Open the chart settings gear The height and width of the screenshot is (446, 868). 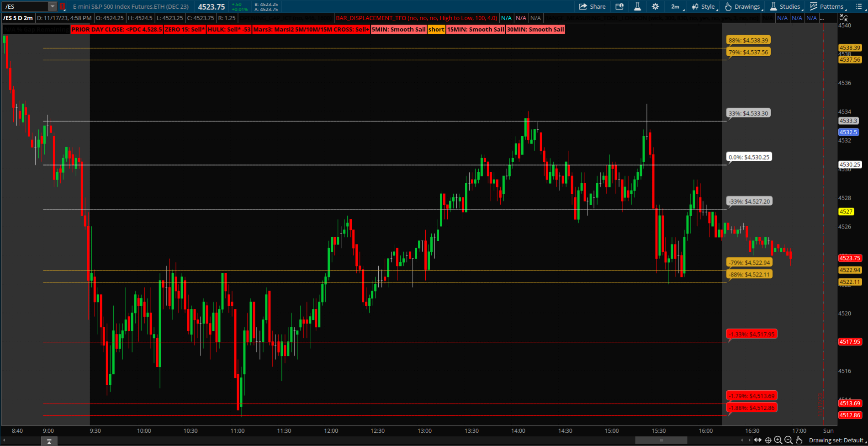(655, 6)
